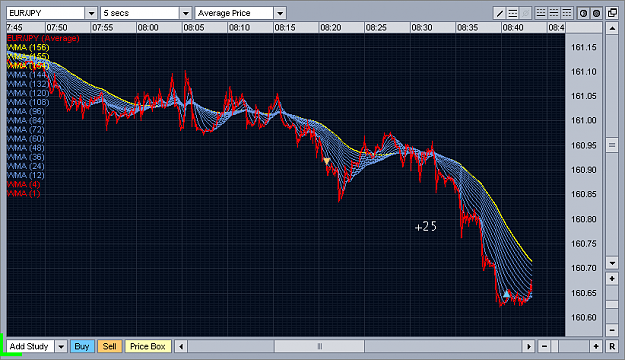Click the vertical scrollbar thumb grip

tap(612, 145)
